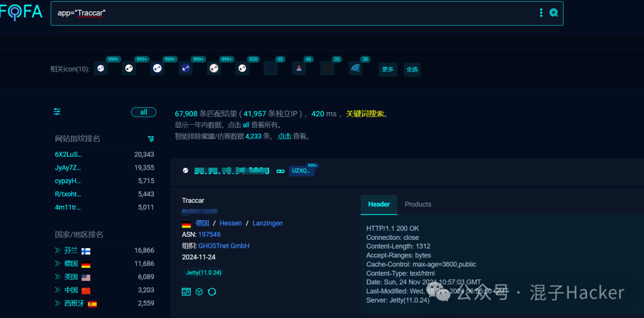The height and width of the screenshot is (318, 644).
Task: Expand the 芬兰 country row chevron
Action: click(x=57, y=251)
